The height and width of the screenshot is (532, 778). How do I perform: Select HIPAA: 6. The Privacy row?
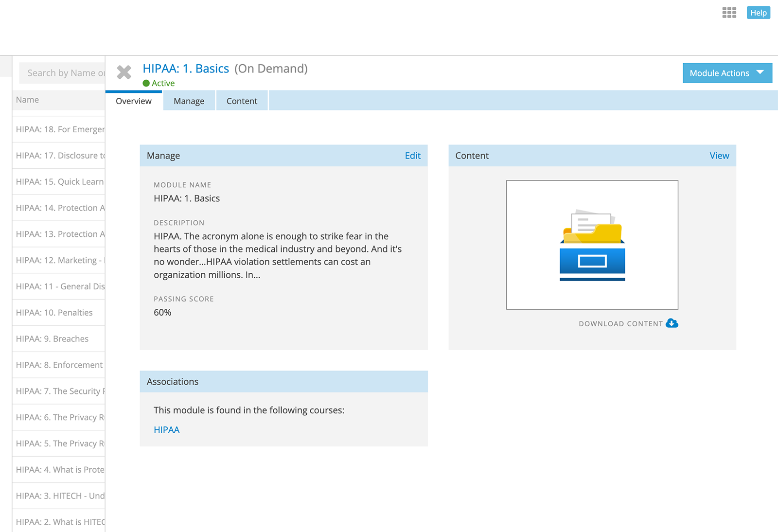(59, 418)
